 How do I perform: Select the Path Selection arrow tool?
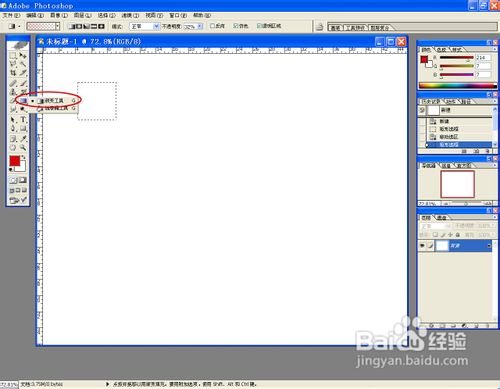pyautogui.click(x=13, y=119)
